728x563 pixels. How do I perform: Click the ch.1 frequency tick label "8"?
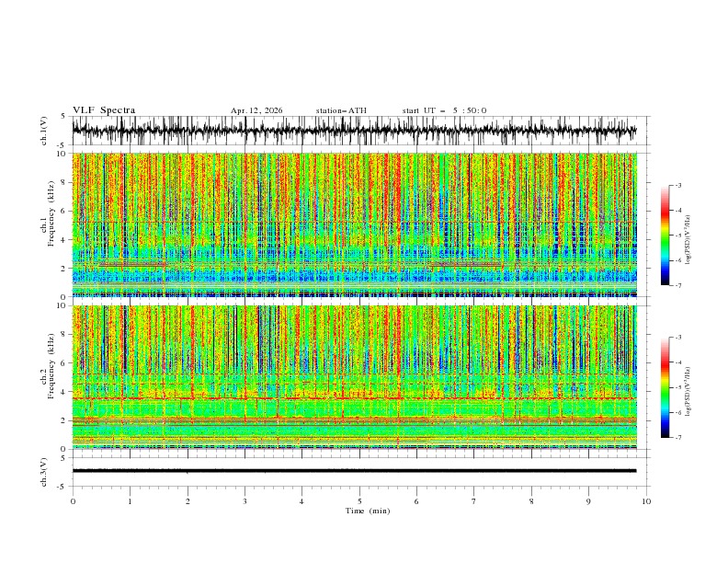point(65,182)
